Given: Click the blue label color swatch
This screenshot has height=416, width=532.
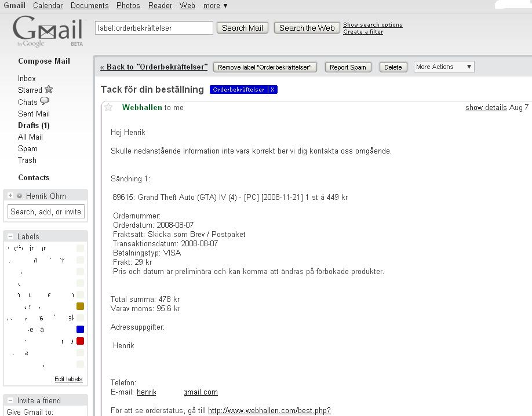Looking at the screenshot, I should click(80, 329).
